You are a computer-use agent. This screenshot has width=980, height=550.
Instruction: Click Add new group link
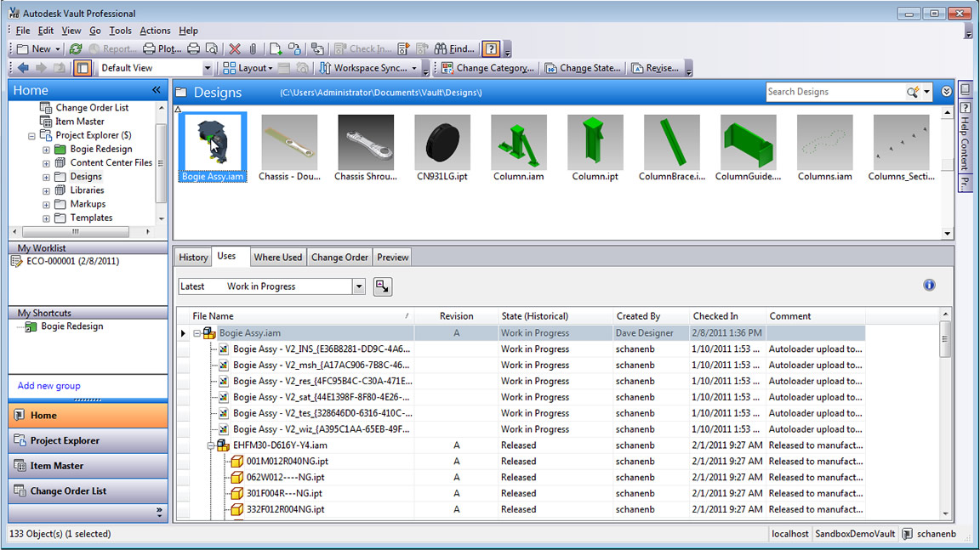[x=48, y=386]
